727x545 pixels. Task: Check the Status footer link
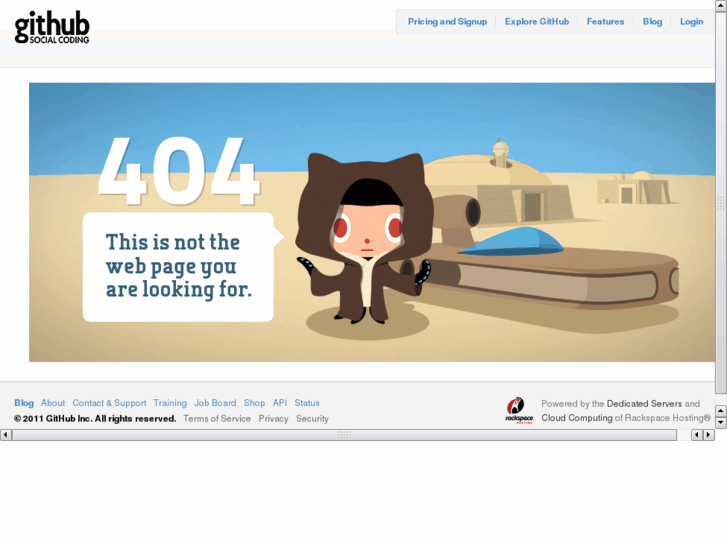click(x=307, y=403)
